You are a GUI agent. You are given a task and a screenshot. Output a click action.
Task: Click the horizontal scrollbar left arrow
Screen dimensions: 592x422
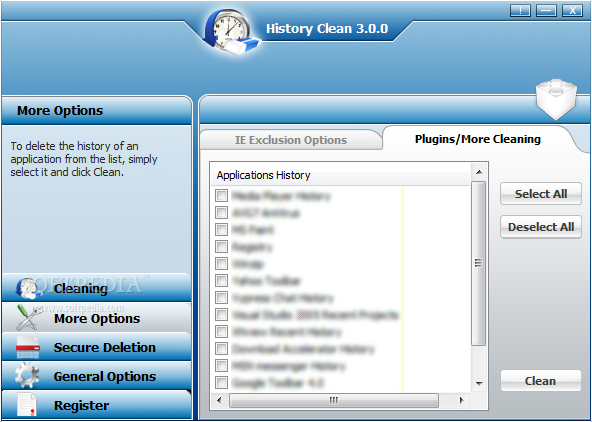coord(220,400)
